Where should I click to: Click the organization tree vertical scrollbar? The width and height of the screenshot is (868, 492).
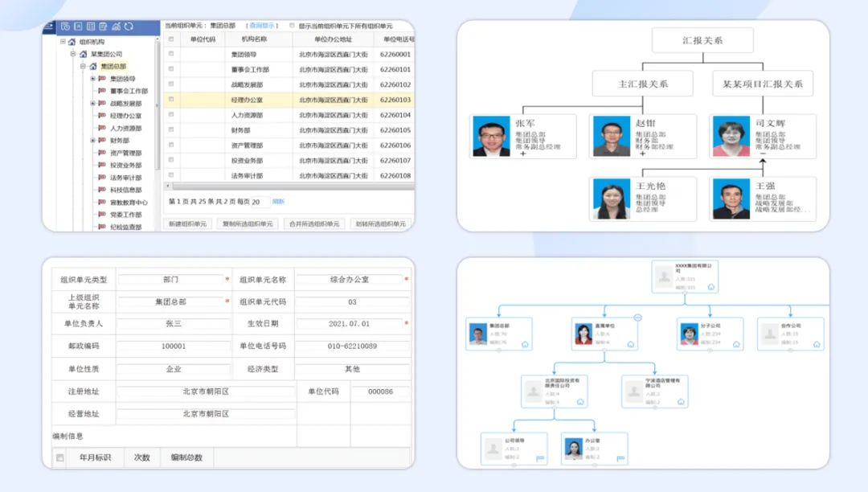coord(158,105)
